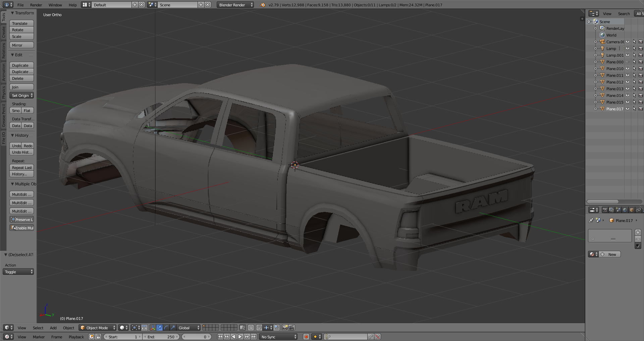Click the Render properties camera icon
The width and height of the screenshot is (644, 341).
point(605,210)
